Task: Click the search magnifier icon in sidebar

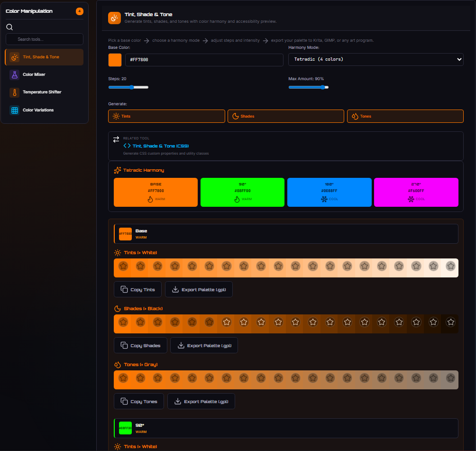Action: 9,27
